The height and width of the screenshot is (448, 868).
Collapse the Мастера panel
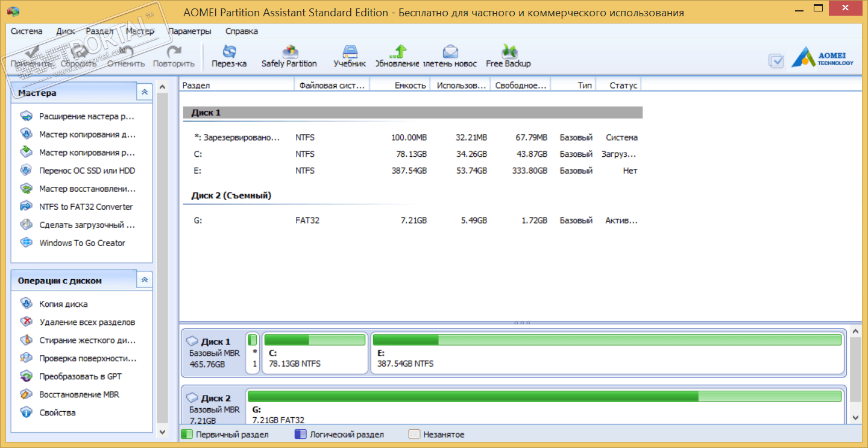(x=144, y=93)
